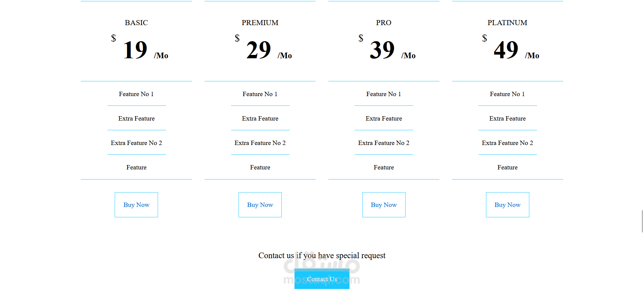Click Buy Now under BASIC plan
The image size is (644, 292).
click(x=136, y=205)
